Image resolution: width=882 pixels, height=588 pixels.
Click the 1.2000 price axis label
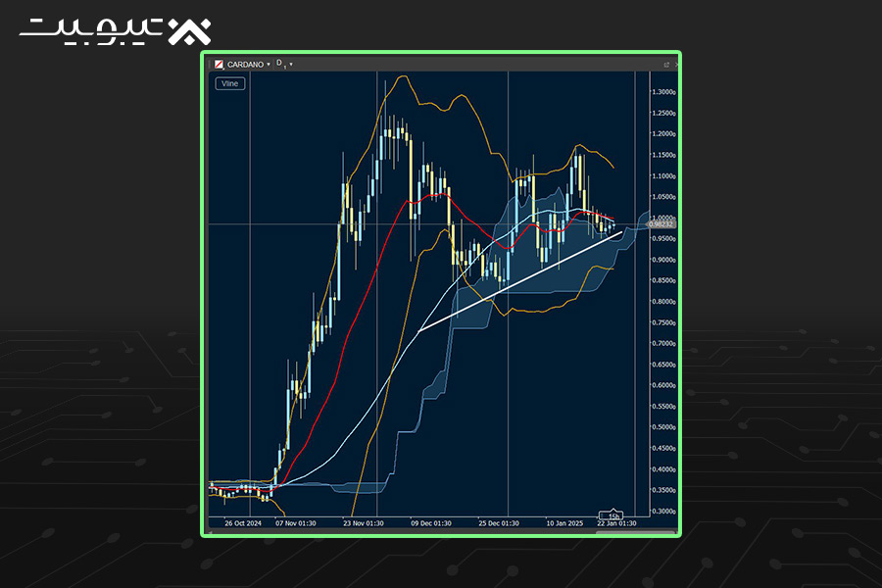coord(663,134)
